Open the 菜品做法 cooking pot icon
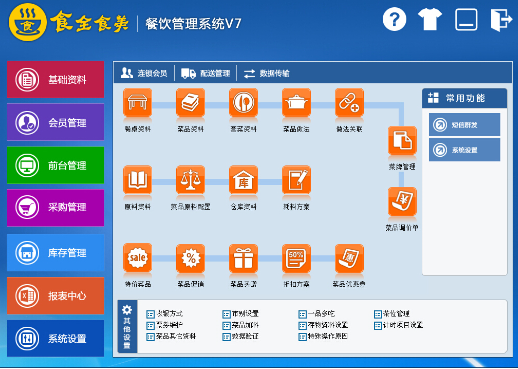 [x=296, y=103]
